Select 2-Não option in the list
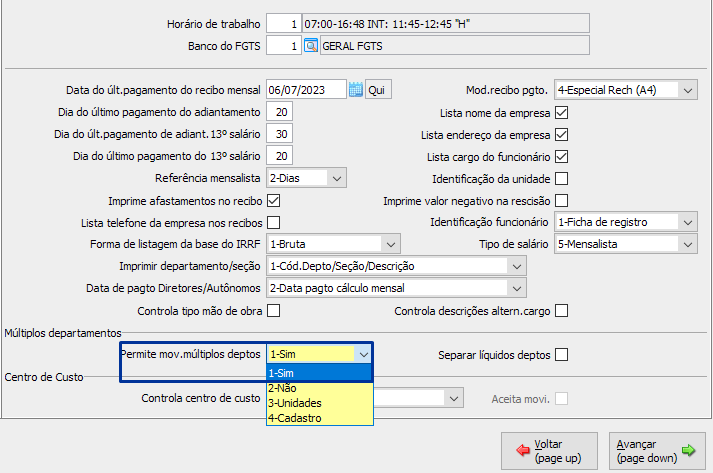 point(320,388)
